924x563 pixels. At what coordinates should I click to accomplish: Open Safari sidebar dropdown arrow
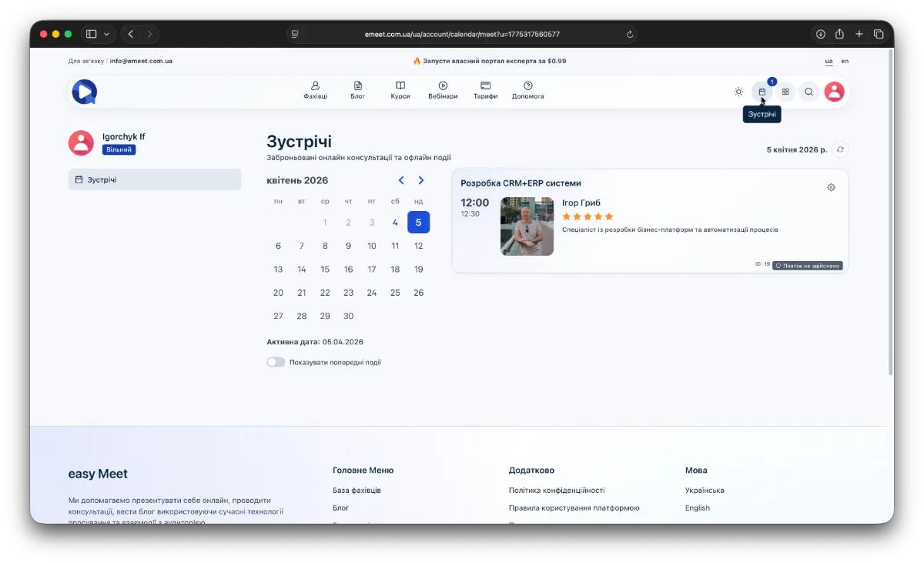pos(106,34)
